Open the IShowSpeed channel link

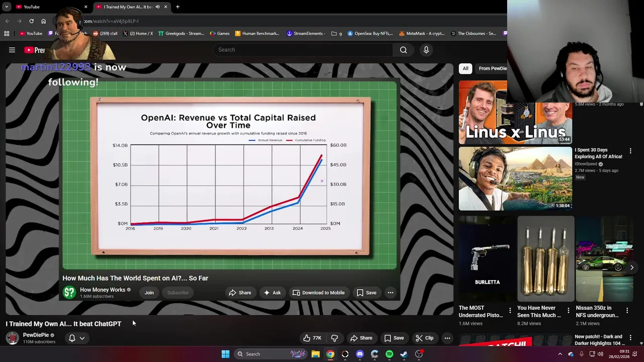pos(586,164)
